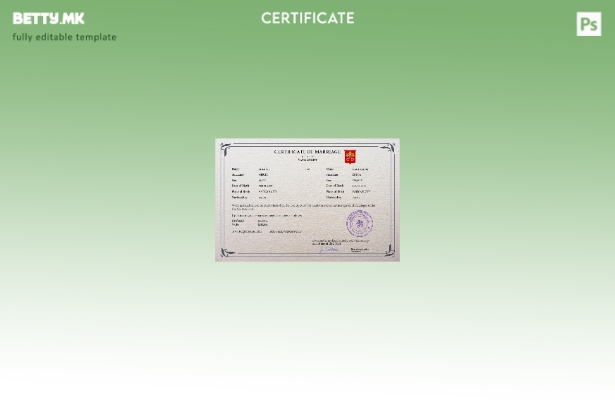Click the purple round stamp seal
This screenshot has width=615, height=400.
(359, 223)
